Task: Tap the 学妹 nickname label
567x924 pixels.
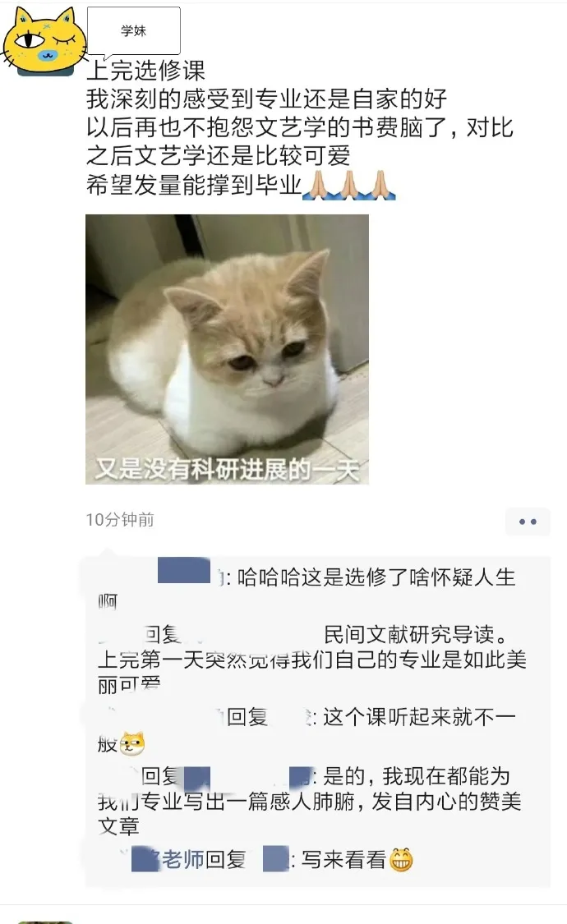Action: pyautogui.click(x=133, y=30)
